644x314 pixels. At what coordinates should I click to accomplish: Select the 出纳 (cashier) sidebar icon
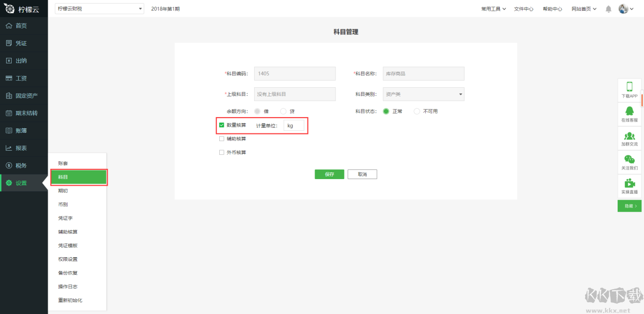tap(18, 60)
